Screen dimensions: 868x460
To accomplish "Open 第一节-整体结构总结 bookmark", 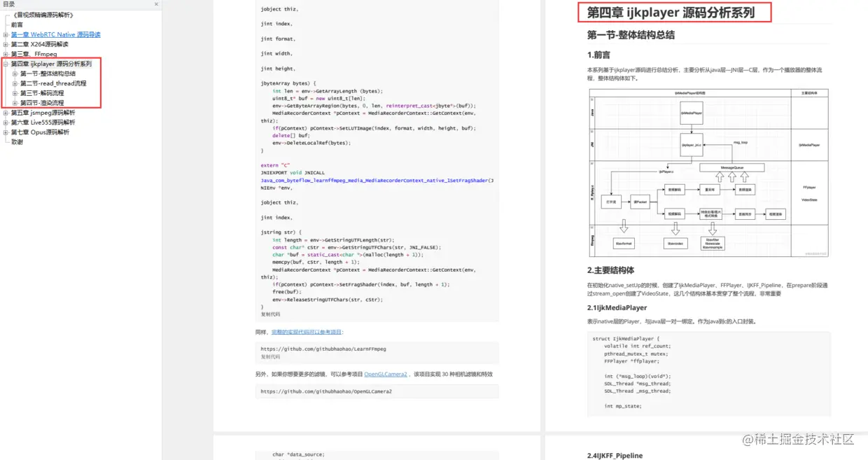I will click(x=48, y=74).
